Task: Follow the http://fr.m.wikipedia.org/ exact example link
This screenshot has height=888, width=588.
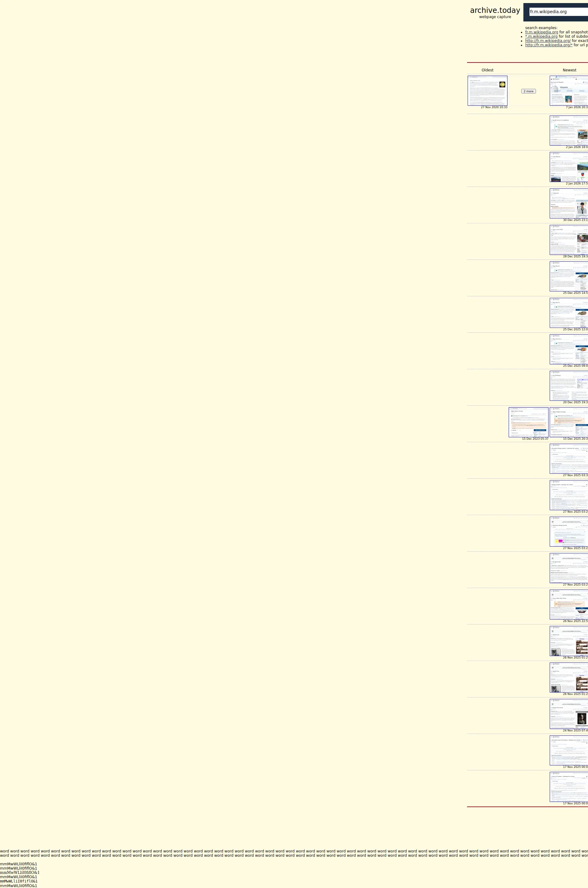Action: click(x=548, y=41)
